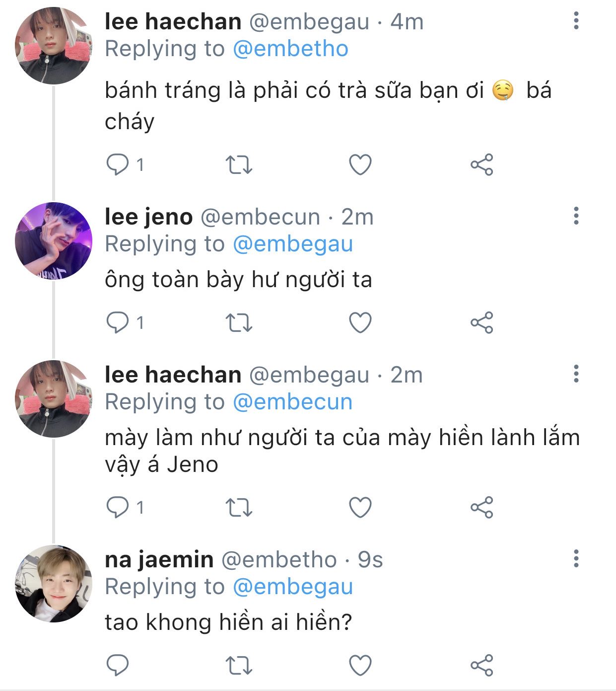Retweet lee haechan's bánh tráng tweet
The height and width of the screenshot is (691, 616).
pyautogui.click(x=239, y=164)
